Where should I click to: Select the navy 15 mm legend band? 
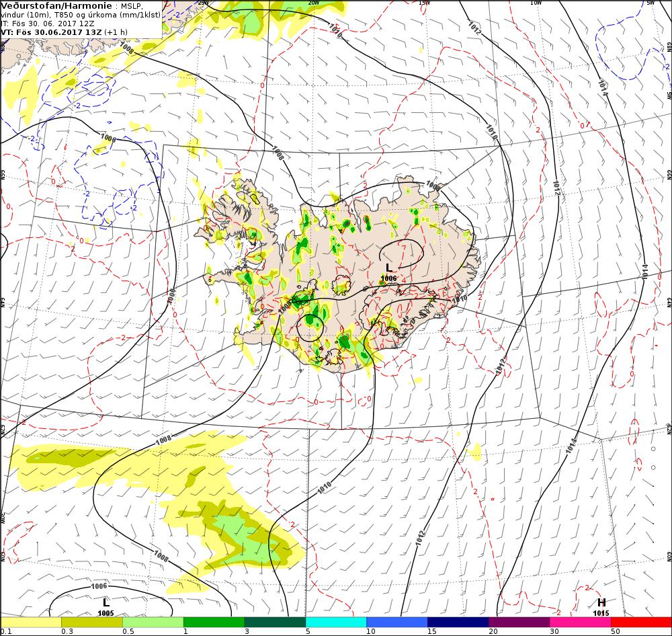[x=458, y=623]
